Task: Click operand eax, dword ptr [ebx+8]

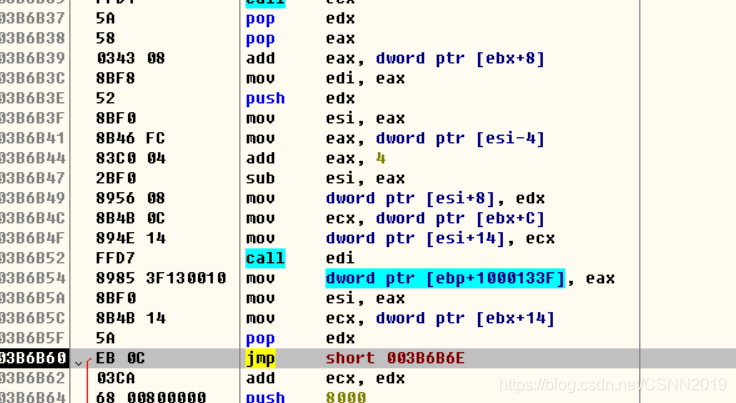Action: (x=435, y=58)
